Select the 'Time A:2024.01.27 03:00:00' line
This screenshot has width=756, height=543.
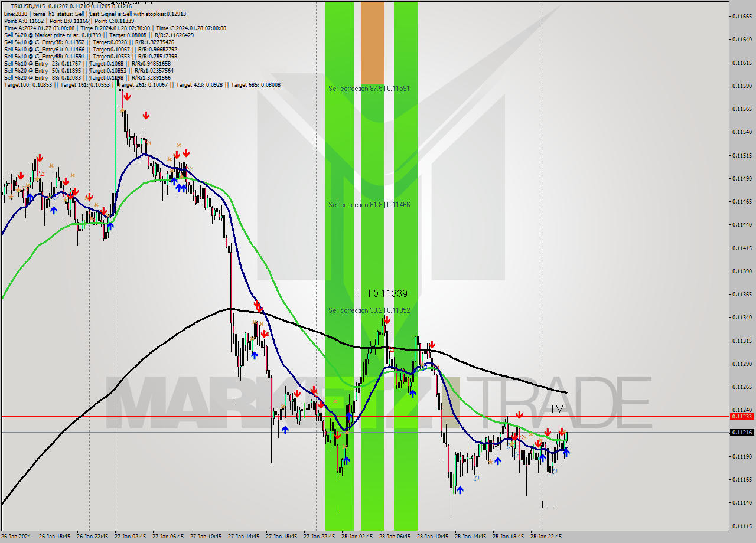115,28
